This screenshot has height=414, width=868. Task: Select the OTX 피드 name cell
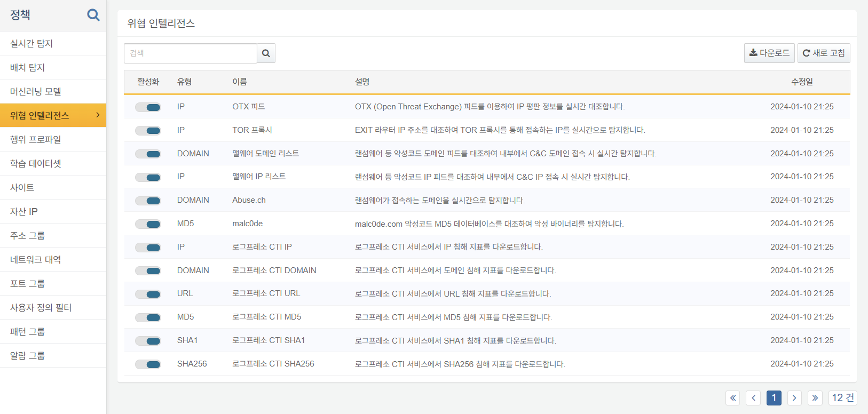[249, 107]
